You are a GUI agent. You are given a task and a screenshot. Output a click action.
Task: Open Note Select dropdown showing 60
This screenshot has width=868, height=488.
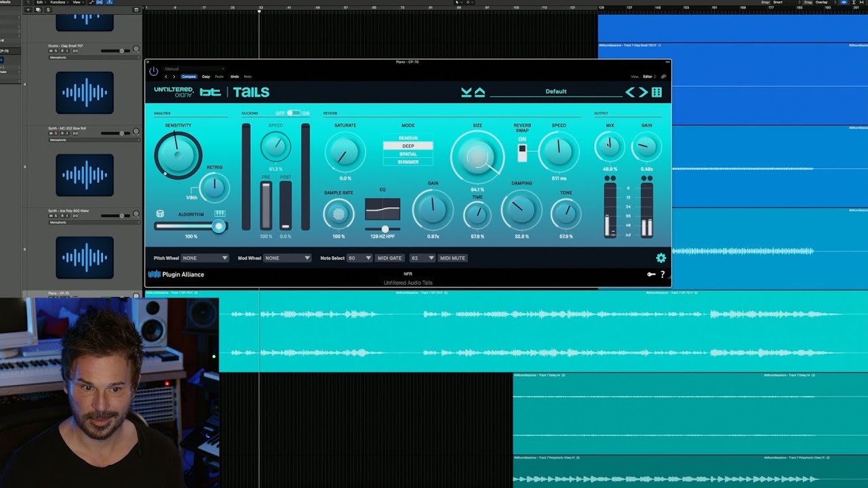point(359,258)
